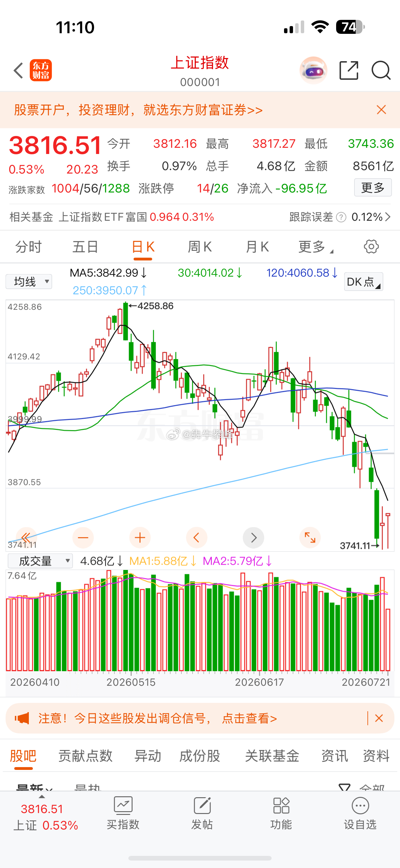Move chart right with next arrow

(x=253, y=537)
